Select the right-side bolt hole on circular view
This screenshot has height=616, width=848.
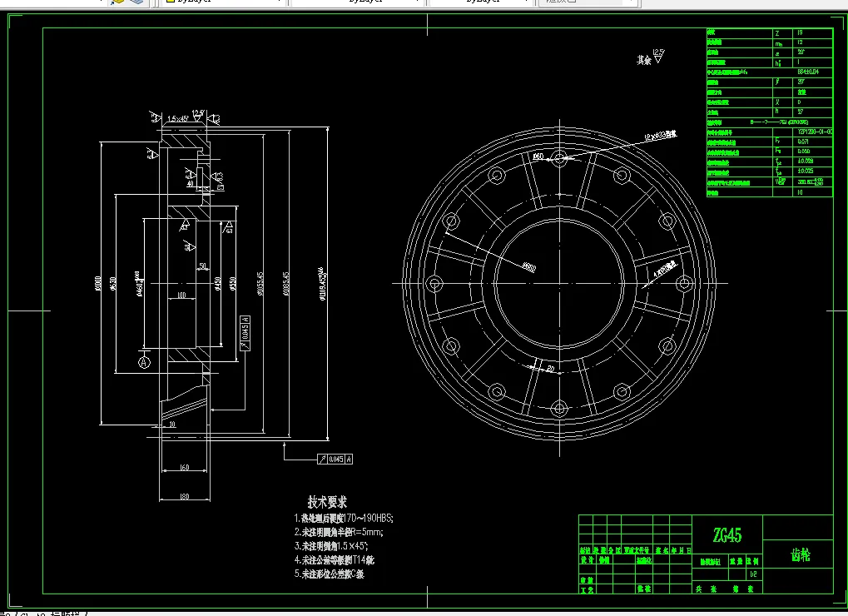coord(683,283)
